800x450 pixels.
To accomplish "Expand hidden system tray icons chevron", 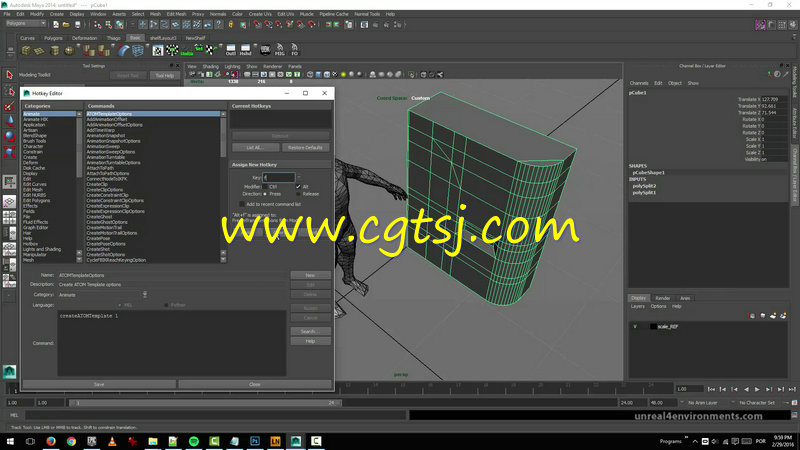I will (695, 441).
